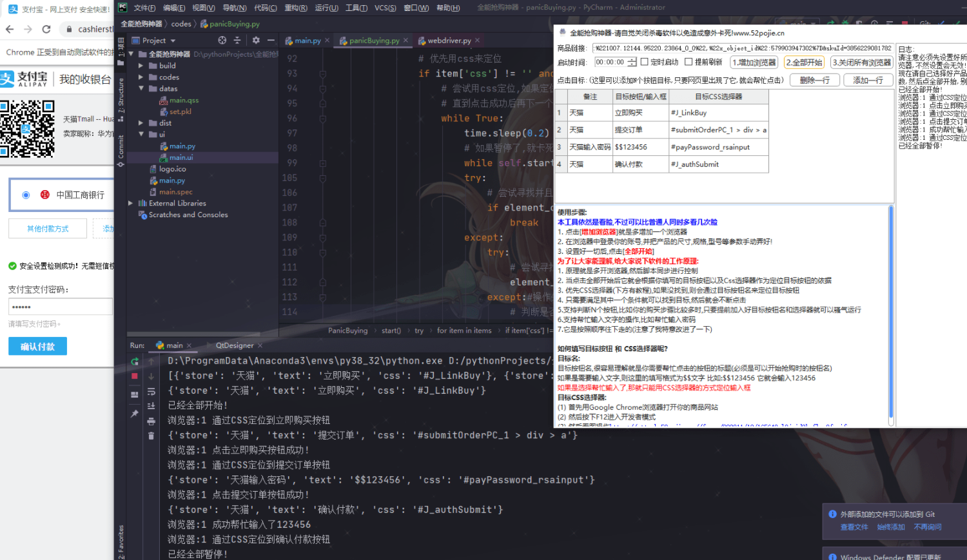
Task: Close the QtDesigner run tab
Action: coord(260,345)
